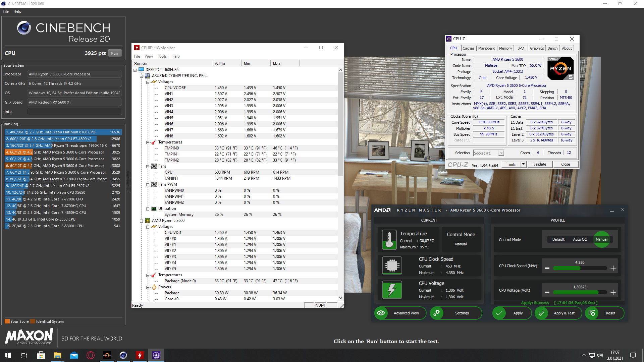644x362 pixels.
Task: Click the CPU Clock Speed chip icon
Action: (x=392, y=266)
